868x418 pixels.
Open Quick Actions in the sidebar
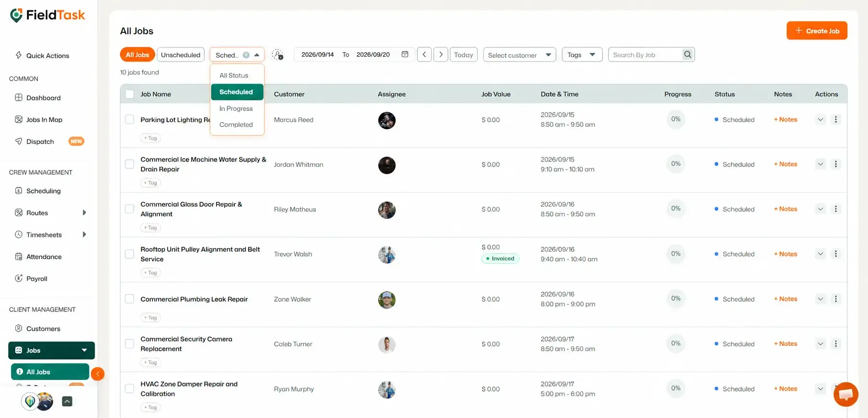pos(42,56)
